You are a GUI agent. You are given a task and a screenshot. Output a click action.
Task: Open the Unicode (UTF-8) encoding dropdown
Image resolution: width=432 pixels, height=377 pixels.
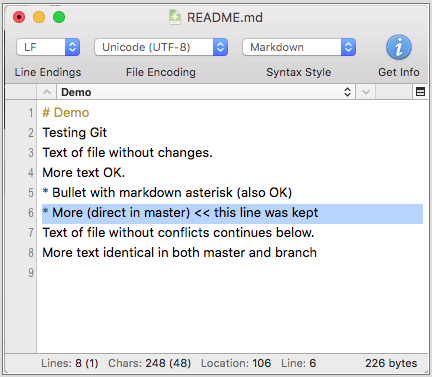(x=161, y=47)
